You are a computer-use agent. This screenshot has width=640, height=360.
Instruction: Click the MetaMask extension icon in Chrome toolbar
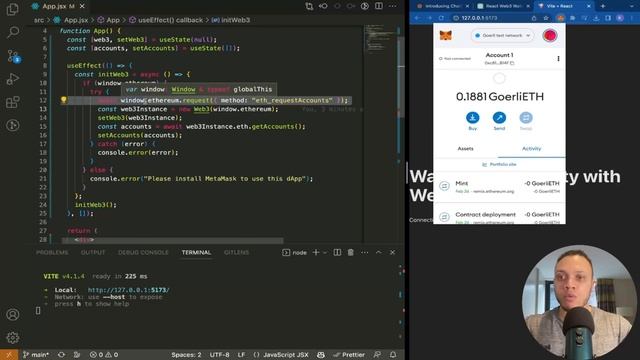[x=561, y=18]
